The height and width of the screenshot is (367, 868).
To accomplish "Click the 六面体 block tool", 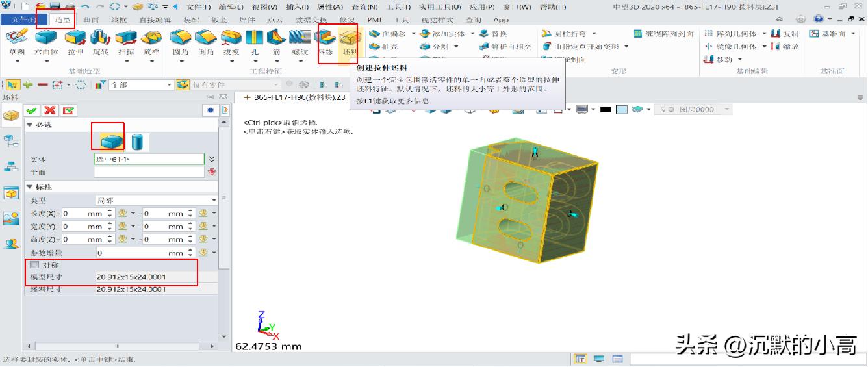I will [x=46, y=42].
